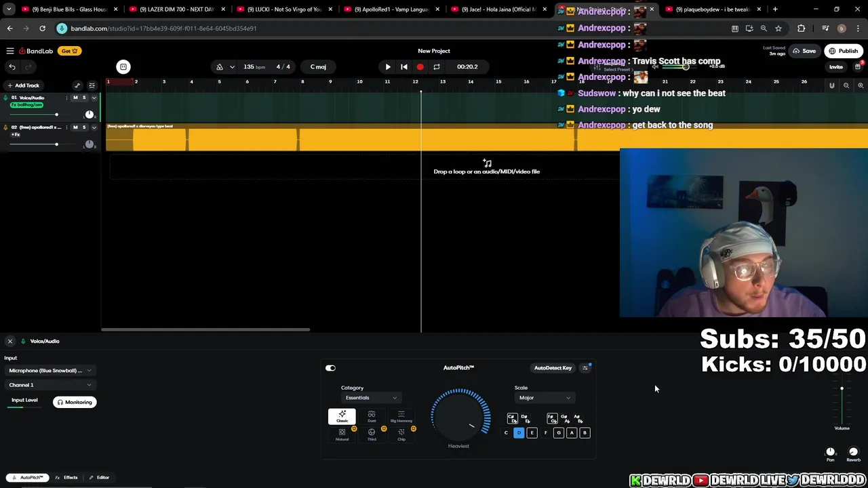Screen dimensions: 868x488
Task: Open the notifications box with badge
Action: [858, 66]
